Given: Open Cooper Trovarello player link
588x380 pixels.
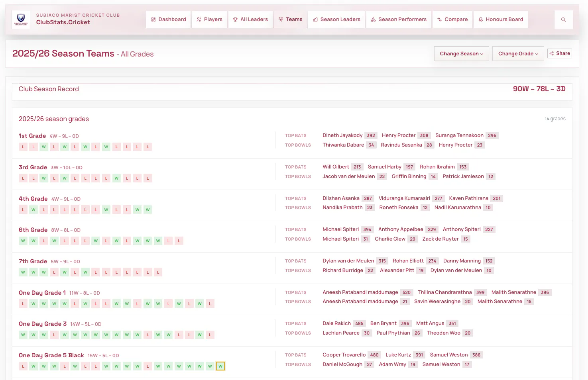Looking at the screenshot, I should 344,355.
